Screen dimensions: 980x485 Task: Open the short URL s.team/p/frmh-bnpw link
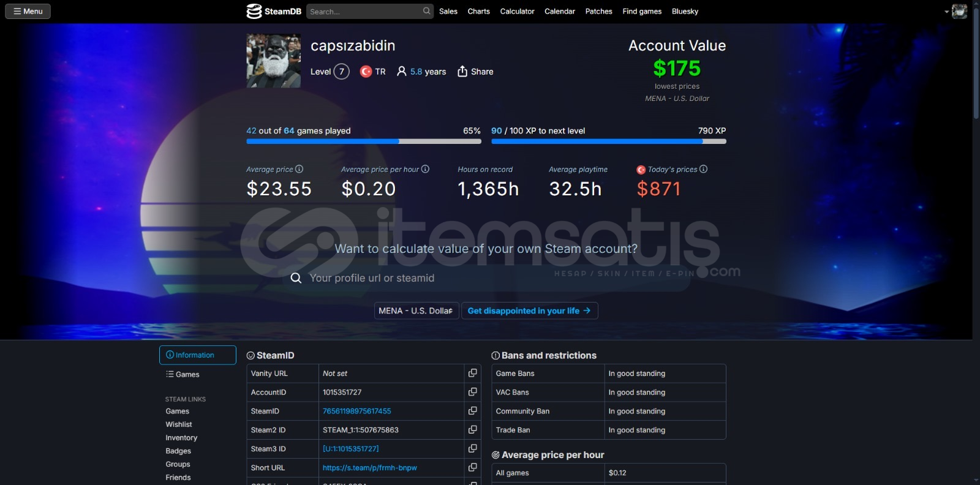point(369,468)
